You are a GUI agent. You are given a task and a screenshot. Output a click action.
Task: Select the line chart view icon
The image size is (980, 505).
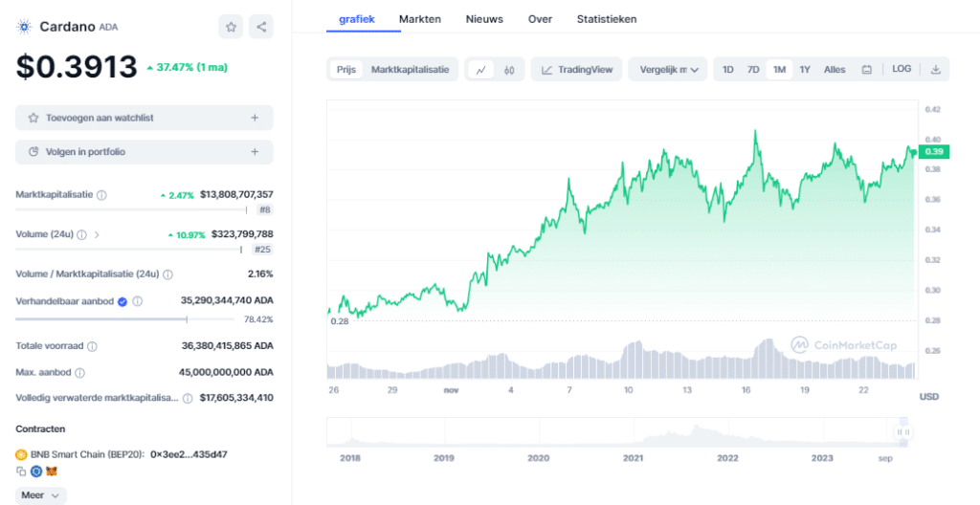480,70
